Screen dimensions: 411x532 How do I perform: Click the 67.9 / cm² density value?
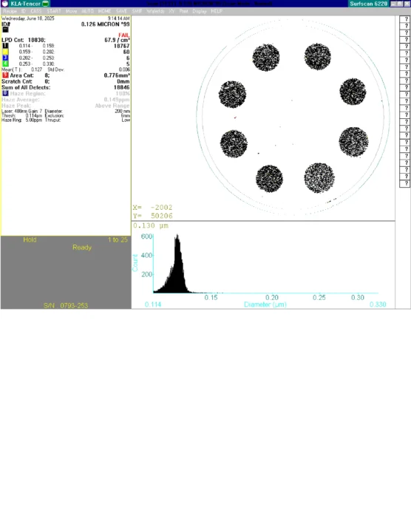pos(117,40)
